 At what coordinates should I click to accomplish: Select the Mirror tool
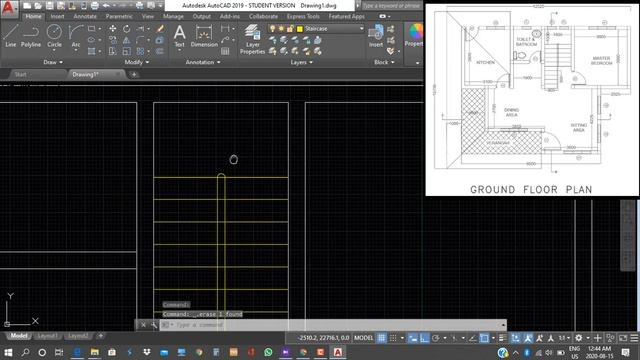[127, 40]
